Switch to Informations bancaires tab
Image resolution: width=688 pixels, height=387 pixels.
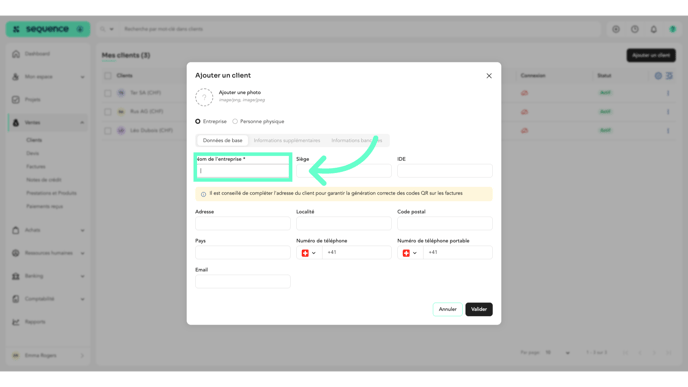[357, 140]
